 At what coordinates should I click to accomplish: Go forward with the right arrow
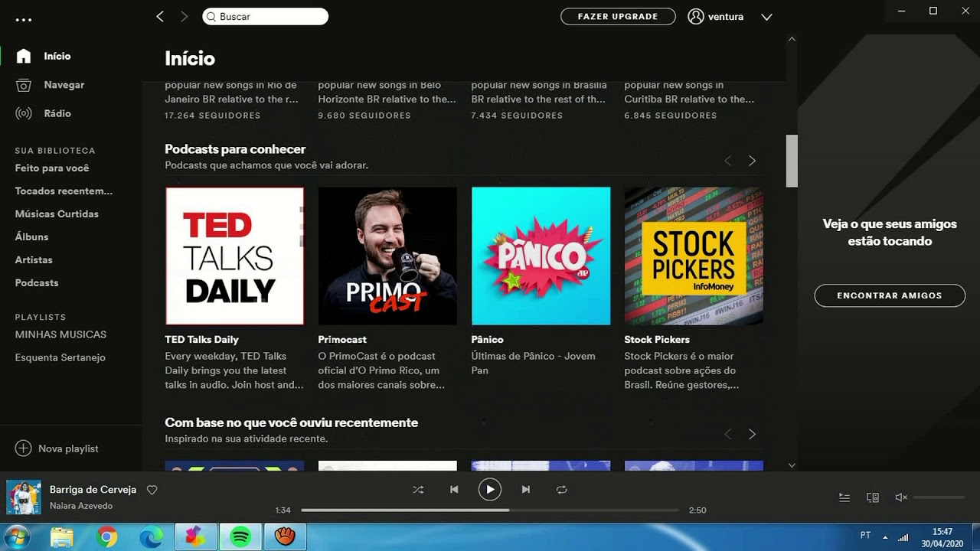coord(184,16)
